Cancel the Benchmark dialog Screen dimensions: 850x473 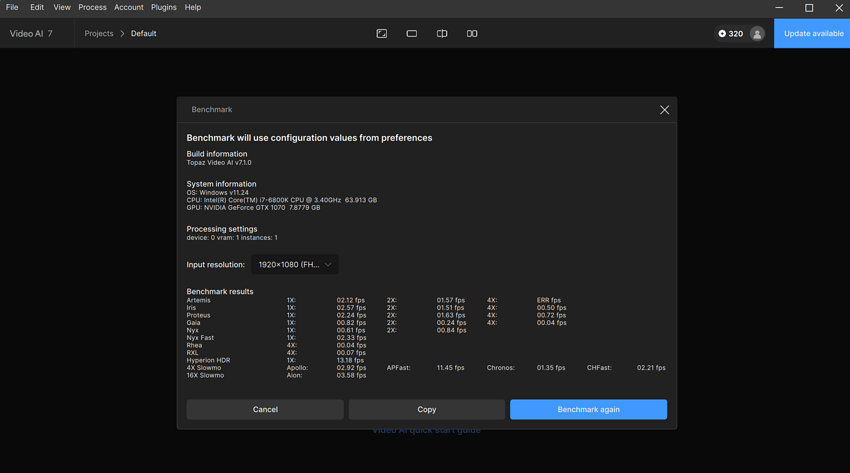click(265, 409)
